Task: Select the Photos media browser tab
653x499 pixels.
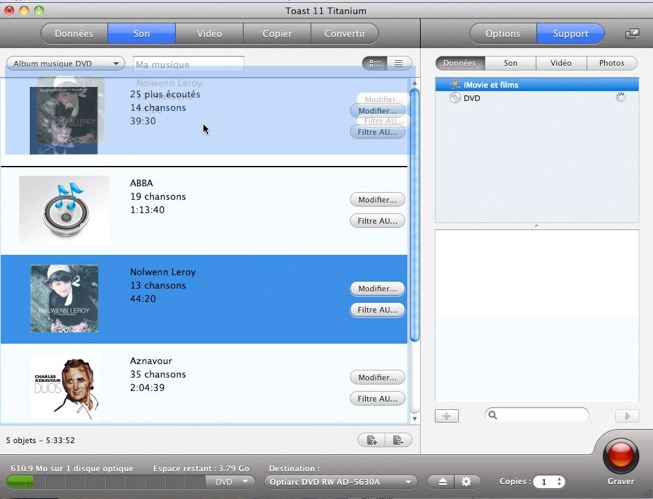Action: point(612,63)
